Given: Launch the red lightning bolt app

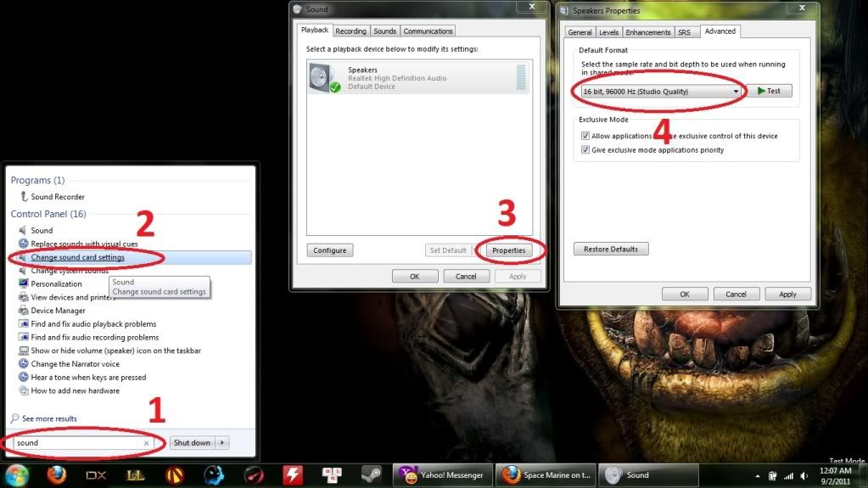Looking at the screenshot, I should click(293, 474).
